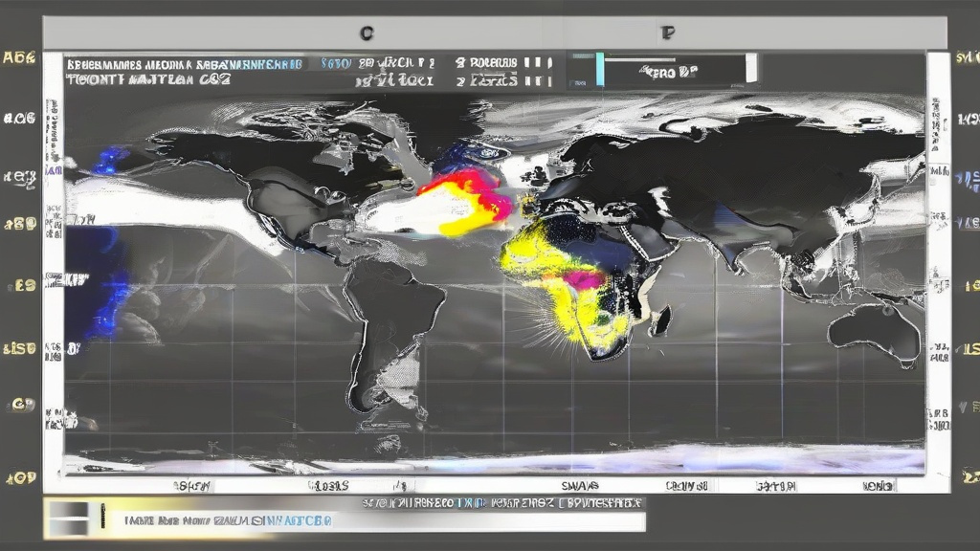Screen dimensions: 980x551
Task: Select the C tab in the header
Action: tap(366, 33)
